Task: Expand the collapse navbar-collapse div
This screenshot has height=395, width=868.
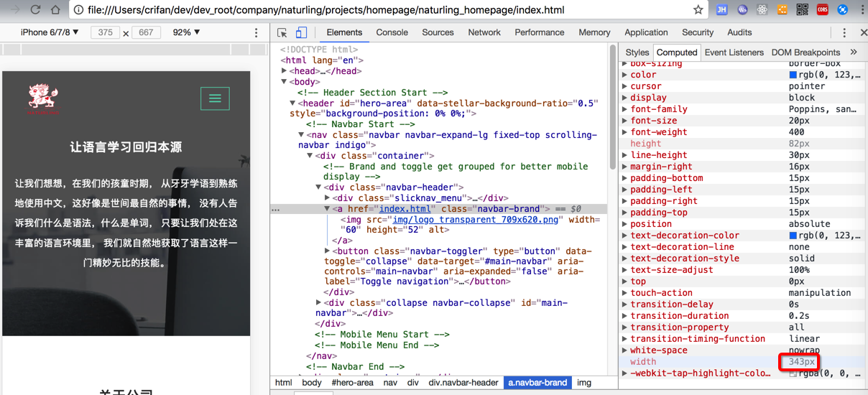Action: coord(319,303)
